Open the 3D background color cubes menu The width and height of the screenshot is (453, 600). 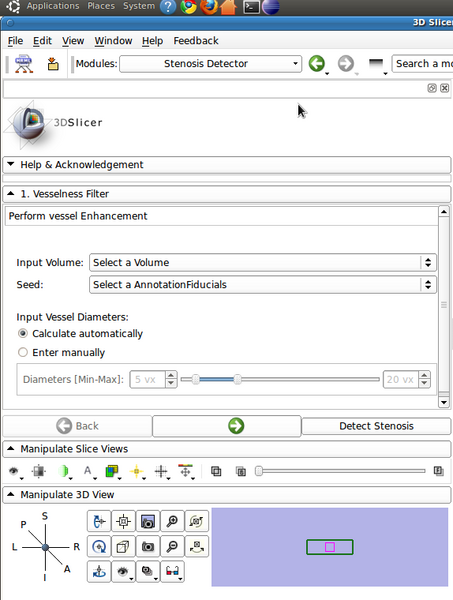click(148, 572)
